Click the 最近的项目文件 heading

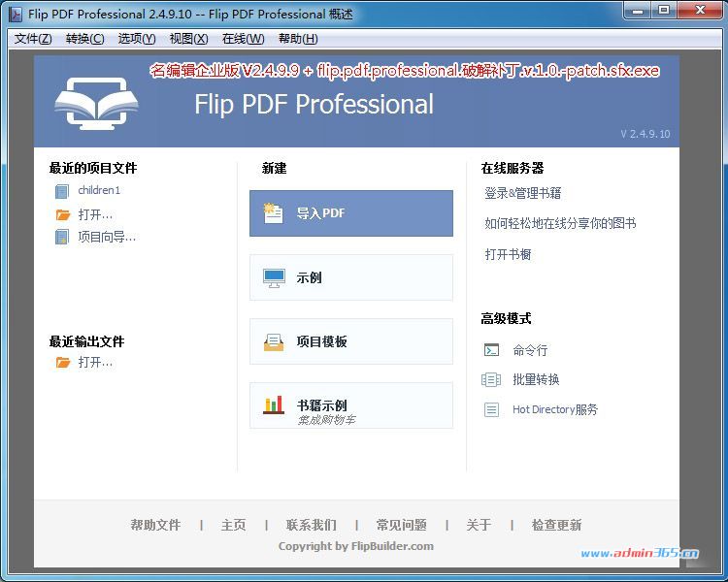pyautogui.click(x=93, y=168)
